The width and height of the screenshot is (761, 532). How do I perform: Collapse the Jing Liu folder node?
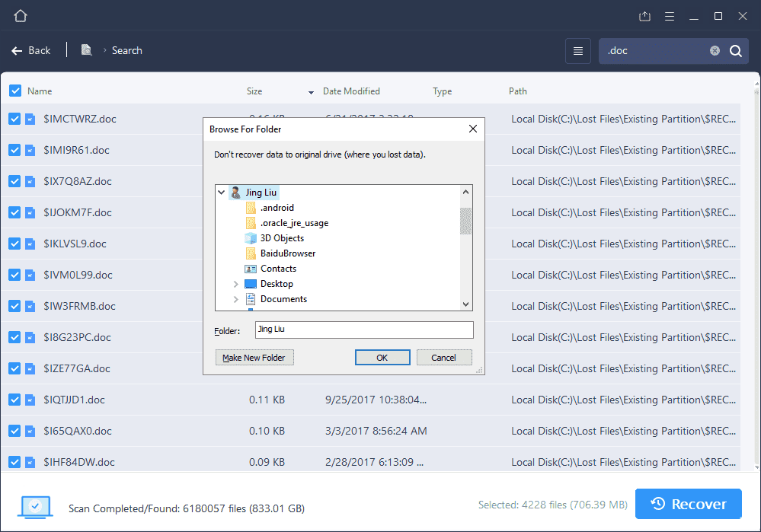[221, 192]
